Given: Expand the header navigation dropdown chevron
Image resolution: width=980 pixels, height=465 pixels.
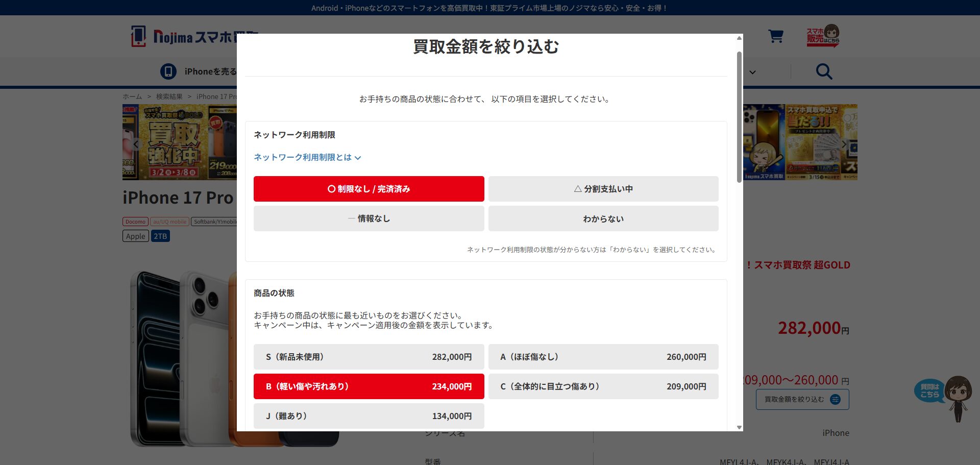Looking at the screenshot, I should coord(752,72).
